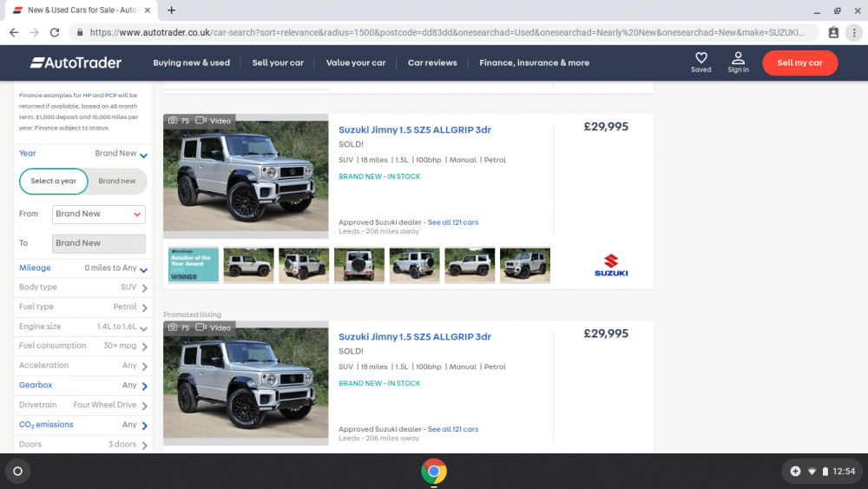Open Retailer of the Year Award thumbnail

pos(194,265)
